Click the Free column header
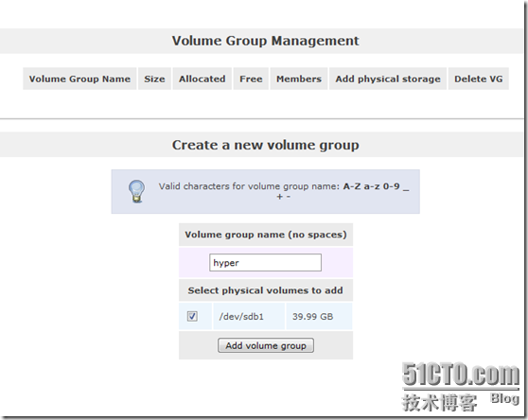The height and width of the screenshot is (420, 528). pos(251,79)
